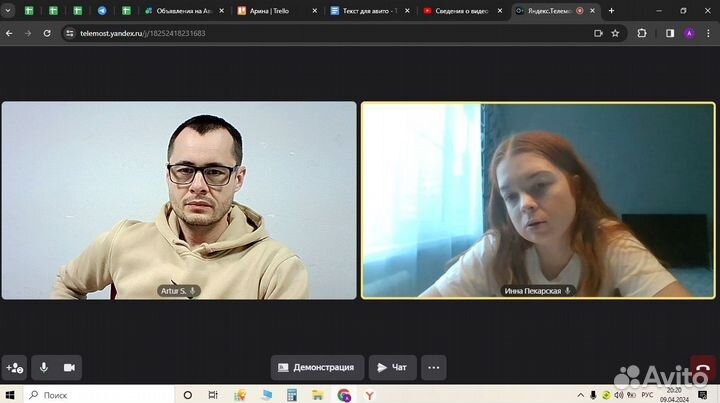720x403 pixels.
Task: Open the browser extensions puzzle icon
Action: [641, 33]
